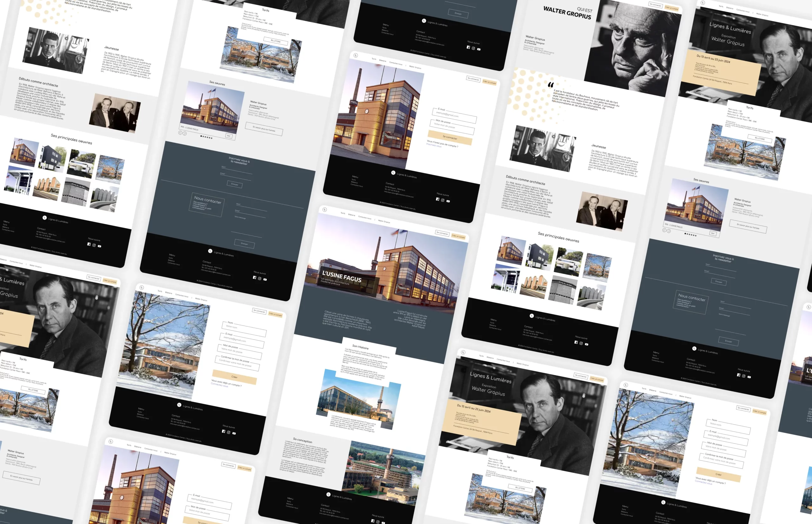Screen dimensions: 812x524
Task: Click Créer un compte above the Qui est Walter Gropius portrait
Action: [671, 9]
